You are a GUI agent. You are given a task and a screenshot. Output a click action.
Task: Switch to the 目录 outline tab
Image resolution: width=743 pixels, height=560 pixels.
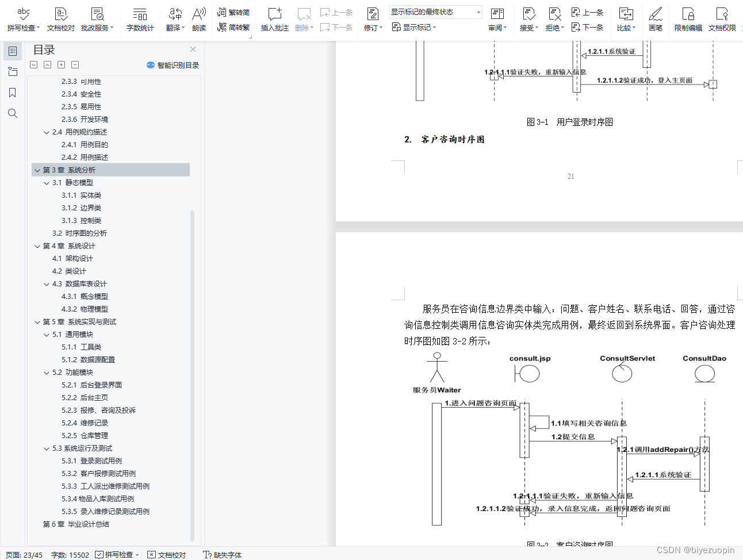(13, 51)
